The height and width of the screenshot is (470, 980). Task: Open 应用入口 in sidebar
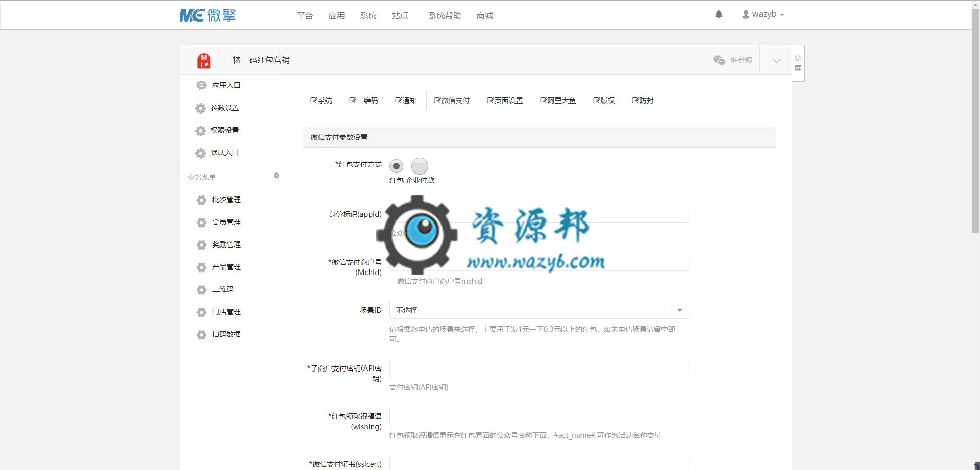pos(226,85)
